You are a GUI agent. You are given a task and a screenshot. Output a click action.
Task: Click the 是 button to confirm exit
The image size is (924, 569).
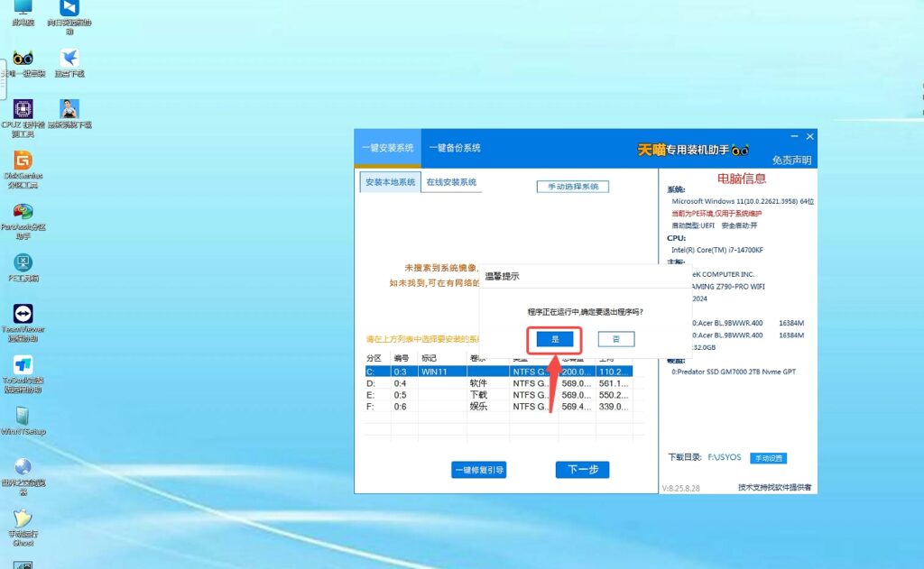pos(555,339)
